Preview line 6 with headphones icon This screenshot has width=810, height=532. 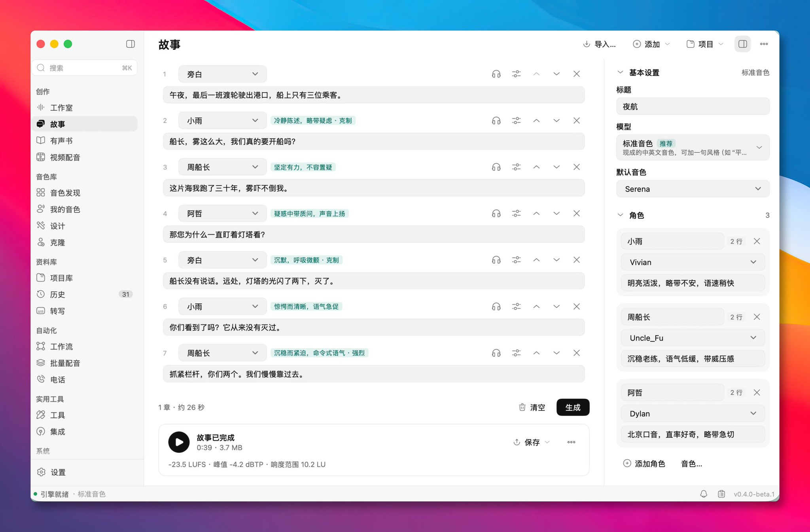(496, 307)
